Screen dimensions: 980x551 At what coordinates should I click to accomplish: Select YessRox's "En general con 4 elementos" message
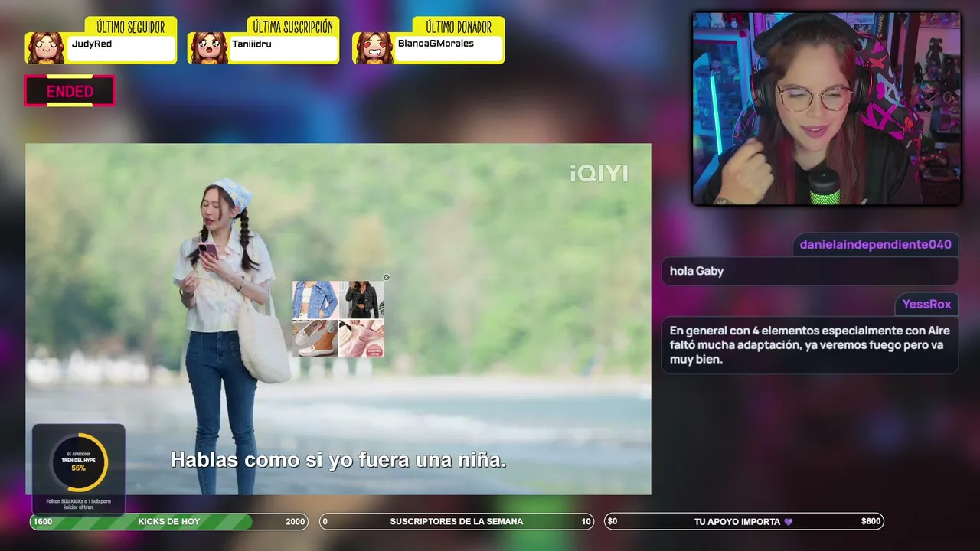click(810, 345)
